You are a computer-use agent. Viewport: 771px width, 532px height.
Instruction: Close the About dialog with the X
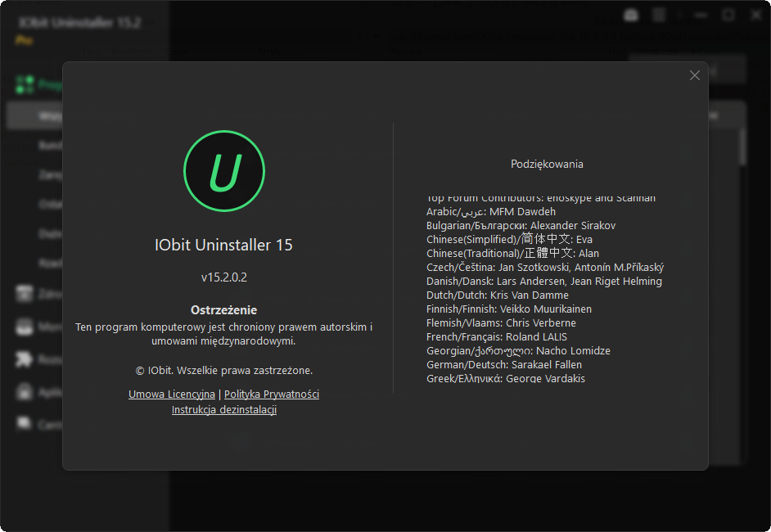(694, 75)
